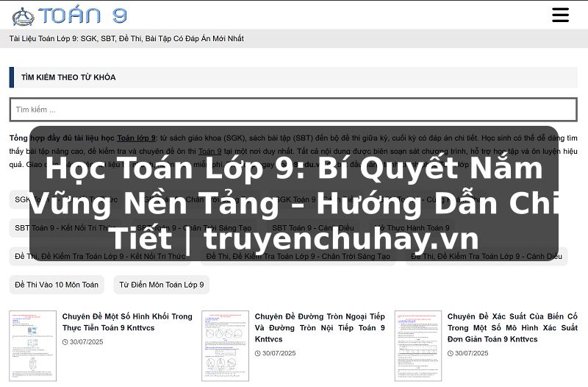Open SBT Toán 9 - Kết Nối Tri Thức tag
This screenshot has width=588, height=387.
65,228
